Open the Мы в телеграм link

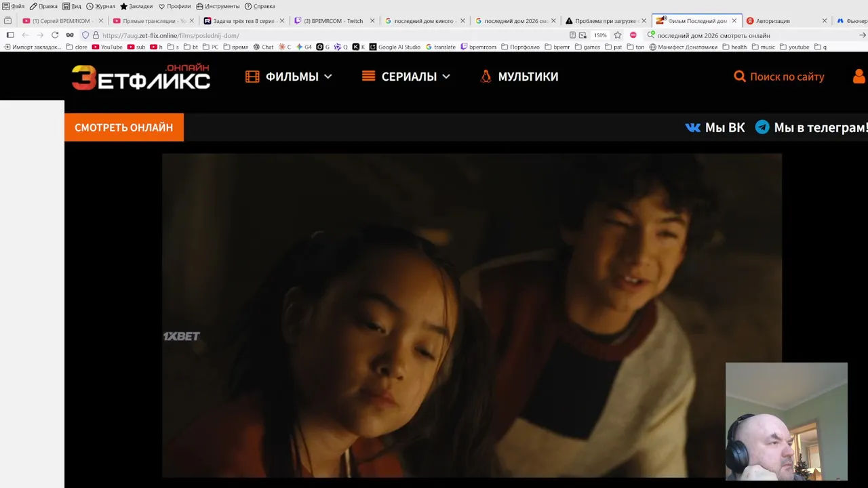811,127
